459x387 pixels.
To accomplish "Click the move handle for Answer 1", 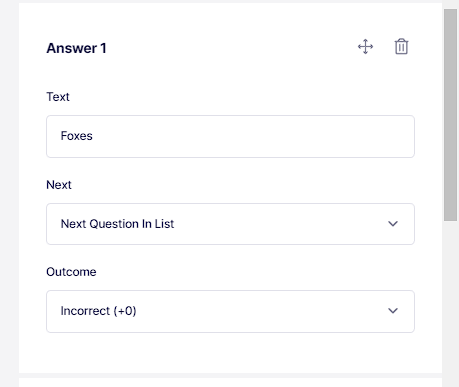I will coord(365,47).
